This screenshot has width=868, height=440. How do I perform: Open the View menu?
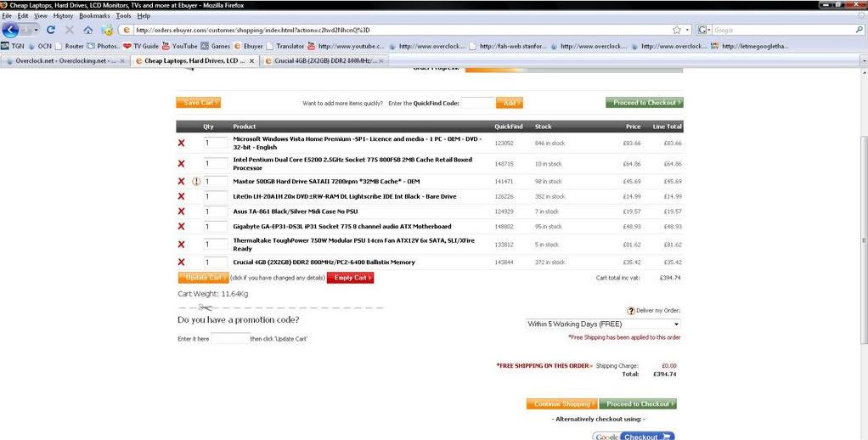click(x=41, y=16)
